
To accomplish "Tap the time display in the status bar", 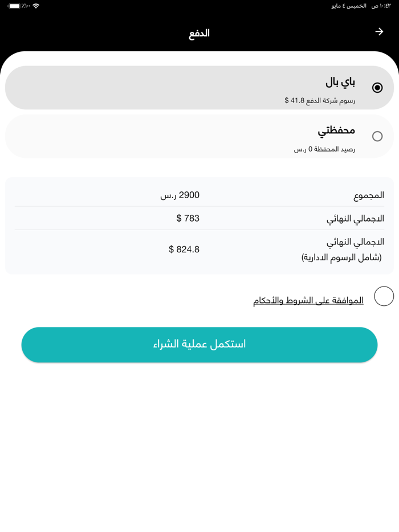I will click(380, 7).
